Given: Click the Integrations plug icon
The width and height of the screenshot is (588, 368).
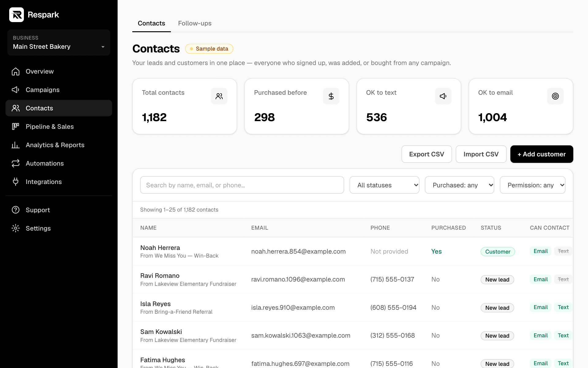Looking at the screenshot, I should click(x=16, y=182).
